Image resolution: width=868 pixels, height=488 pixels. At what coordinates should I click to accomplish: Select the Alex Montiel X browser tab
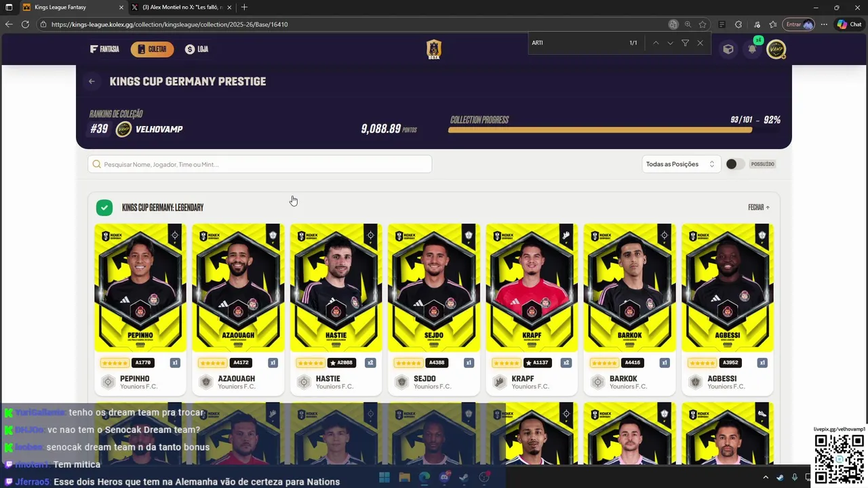182,7
